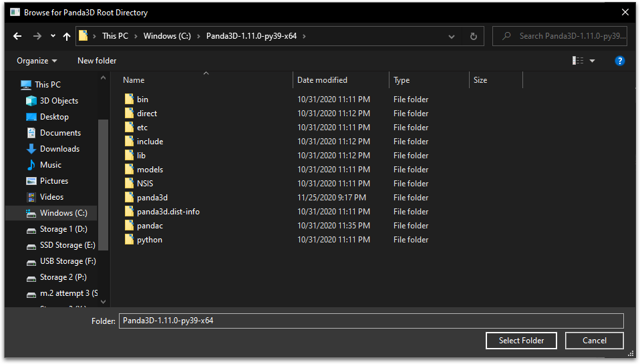Screen dimensions: 640x364
Task: Open the recent locations dropdown arrow
Action: click(x=53, y=36)
